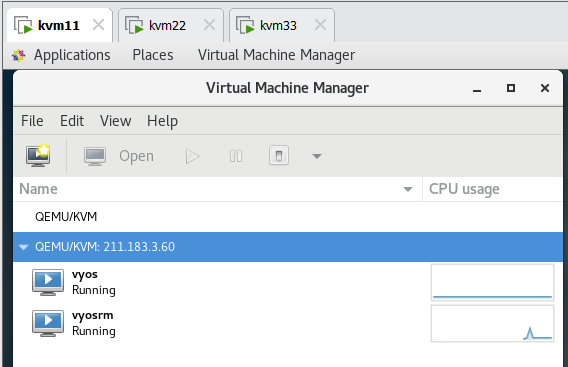Click the Name column sort arrow
Screen dimensions: 568x367
point(408,189)
